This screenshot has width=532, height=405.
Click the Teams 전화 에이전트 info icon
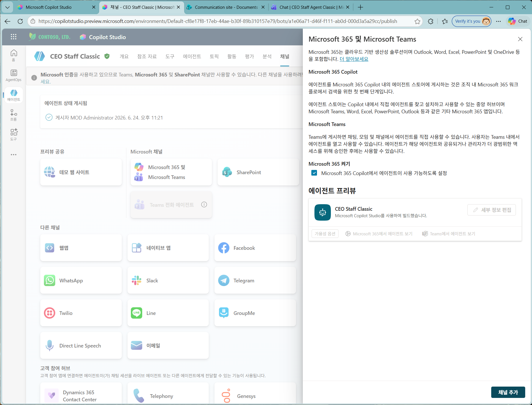(x=204, y=204)
